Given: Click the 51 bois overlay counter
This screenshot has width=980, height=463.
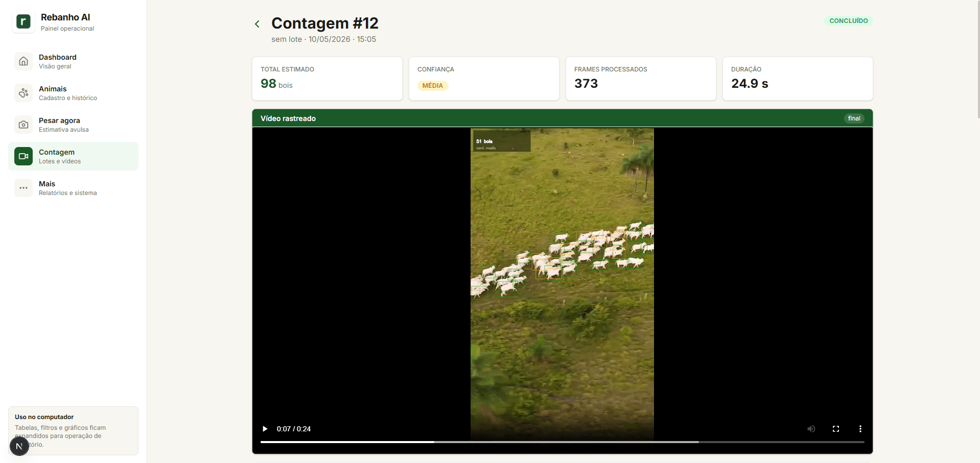Looking at the screenshot, I should point(502,141).
